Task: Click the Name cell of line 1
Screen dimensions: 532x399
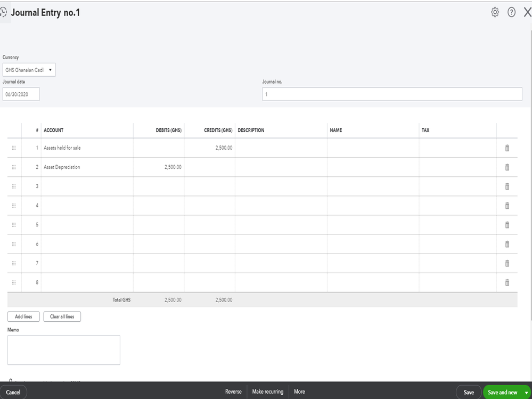Action: [373, 148]
